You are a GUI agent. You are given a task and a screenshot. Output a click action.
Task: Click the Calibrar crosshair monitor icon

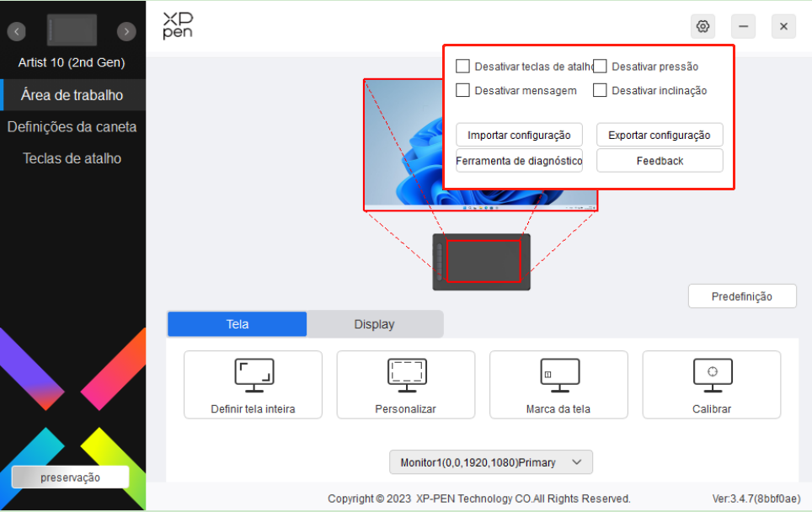713,376
